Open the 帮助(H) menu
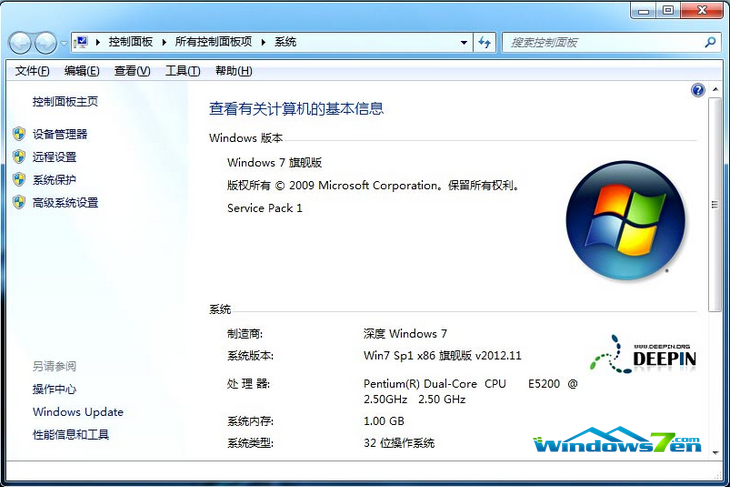730x487 pixels. tap(234, 71)
